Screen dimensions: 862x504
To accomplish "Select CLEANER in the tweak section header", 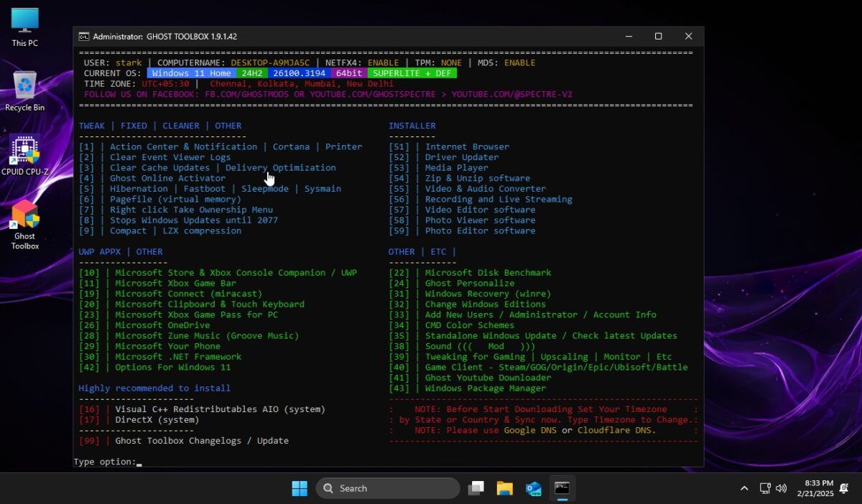I will (180, 126).
